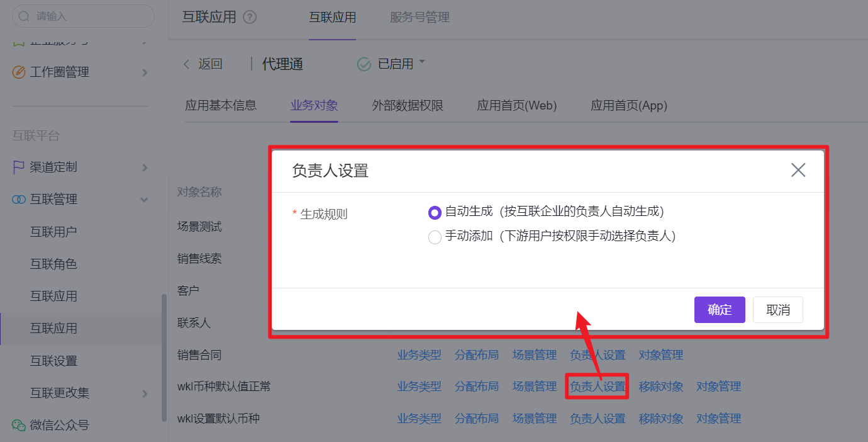This screenshot has width=868, height=442.
Task: Click the sidebar vertical scrollbar
Action: (x=164, y=358)
